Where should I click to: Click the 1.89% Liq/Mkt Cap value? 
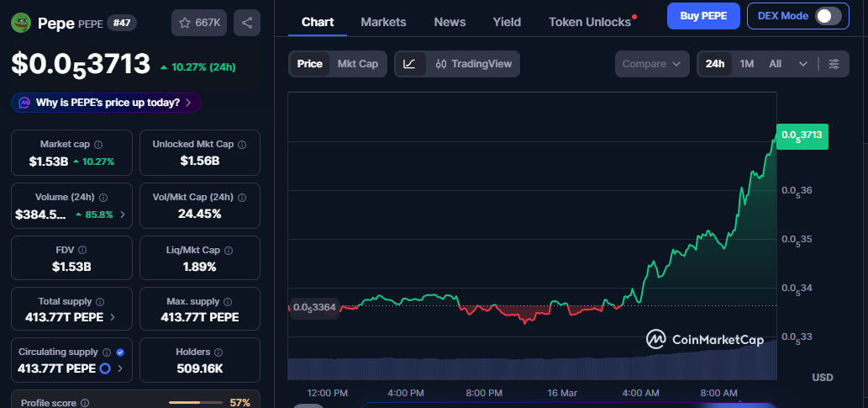click(x=199, y=267)
